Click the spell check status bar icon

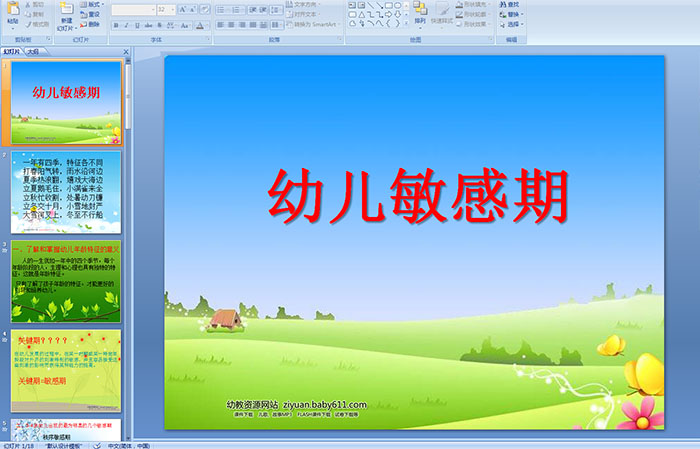[x=97, y=445]
